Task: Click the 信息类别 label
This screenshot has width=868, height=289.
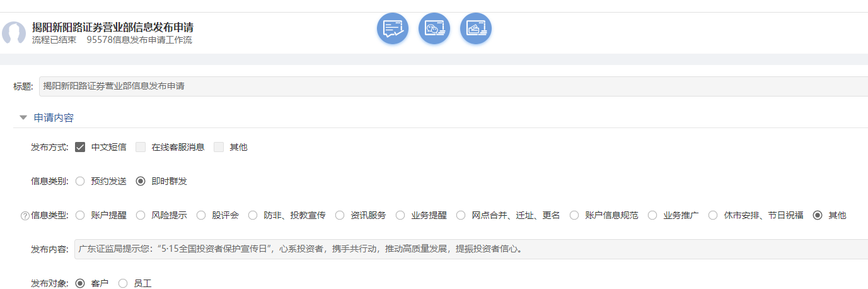Action: tap(49, 181)
